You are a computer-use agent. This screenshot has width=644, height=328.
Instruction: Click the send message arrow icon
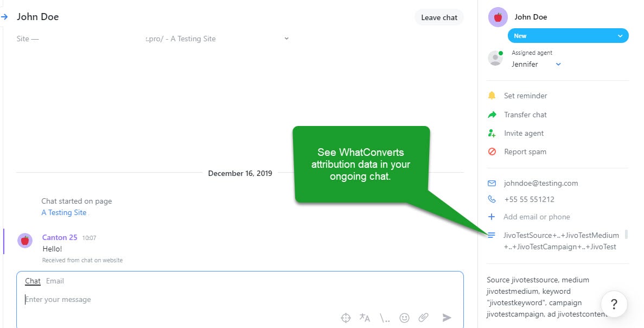click(447, 318)
